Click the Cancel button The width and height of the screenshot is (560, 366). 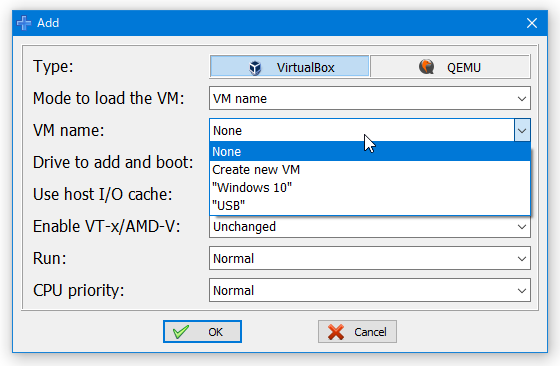pyautogui.click(x=357, y=332)
